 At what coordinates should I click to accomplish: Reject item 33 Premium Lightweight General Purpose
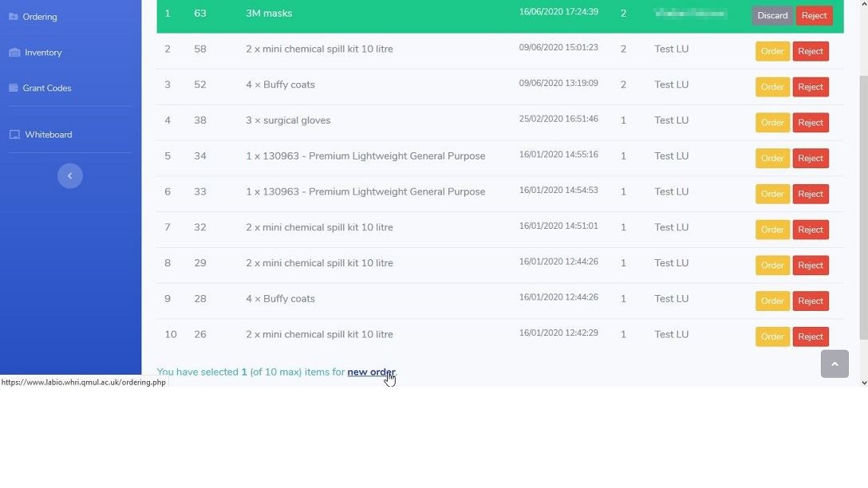(x=811, y=195)
